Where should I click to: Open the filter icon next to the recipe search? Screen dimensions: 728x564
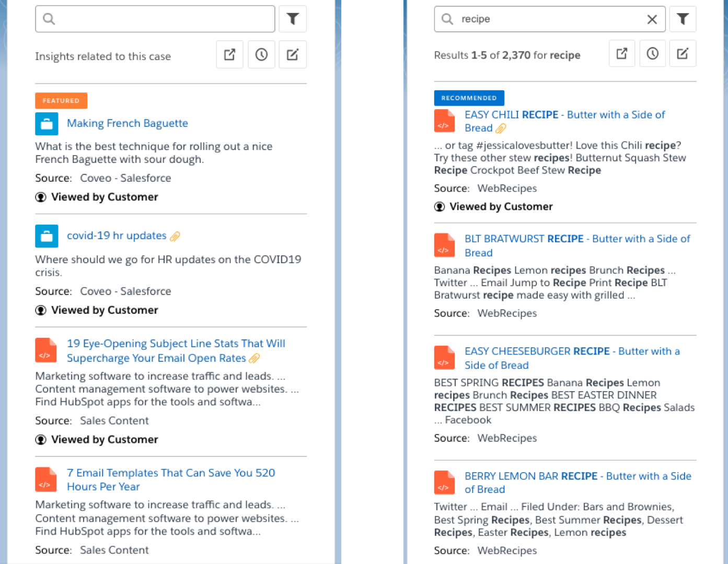click(683, 19)
